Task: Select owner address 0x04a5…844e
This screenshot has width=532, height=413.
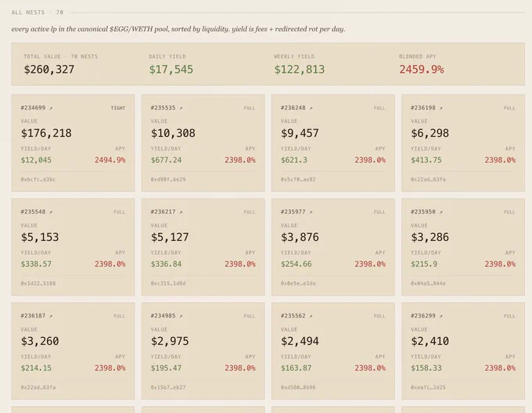Action: pos(428,283)
